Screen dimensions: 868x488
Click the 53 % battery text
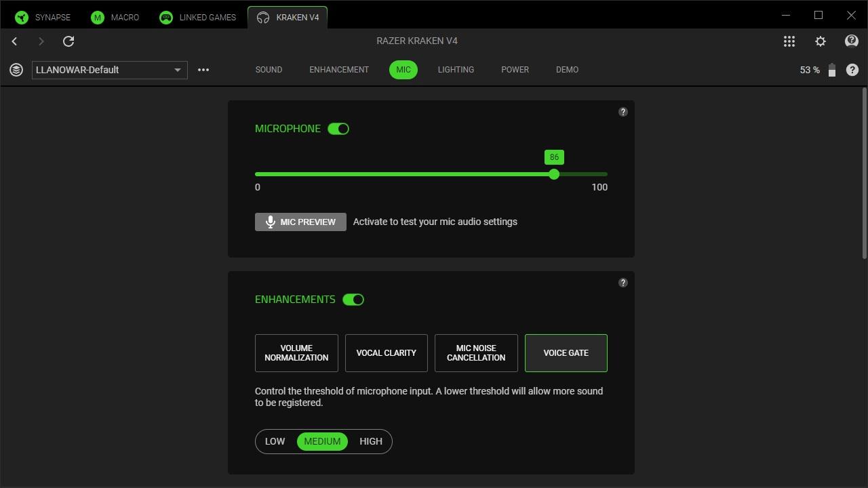pos(810,70)
